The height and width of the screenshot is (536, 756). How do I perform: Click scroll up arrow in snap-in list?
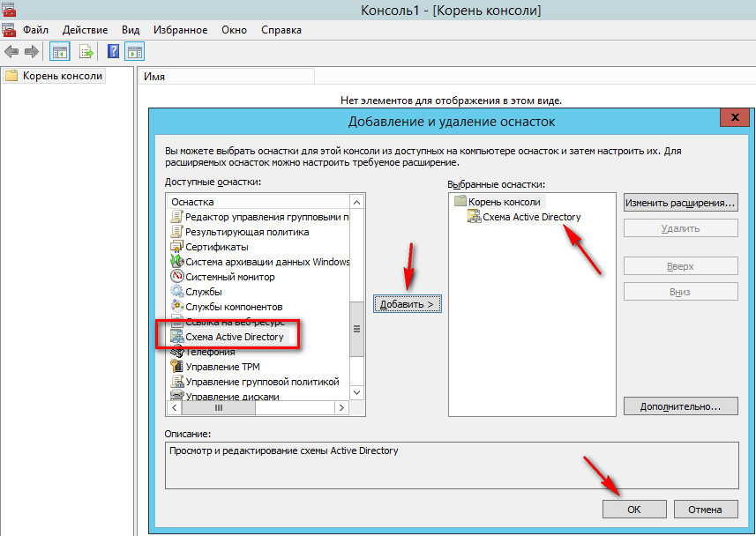pyautogui.click(x=356, y=202)
